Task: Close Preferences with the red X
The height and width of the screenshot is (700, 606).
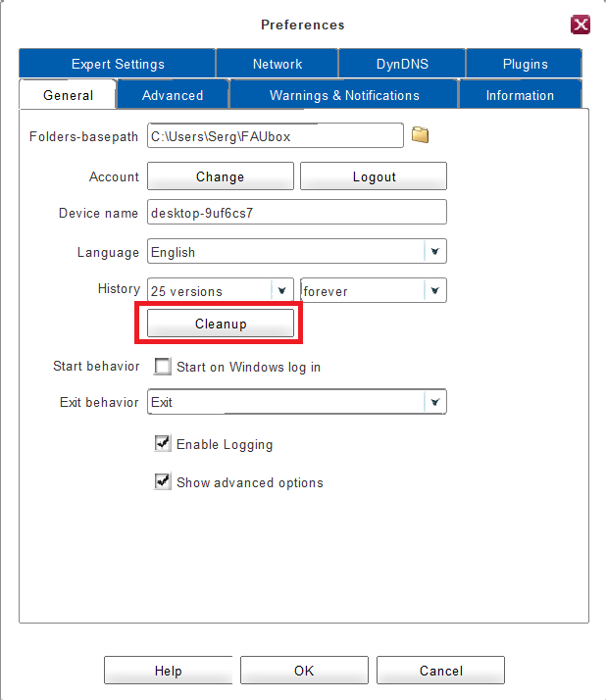Action: point(581,25)
